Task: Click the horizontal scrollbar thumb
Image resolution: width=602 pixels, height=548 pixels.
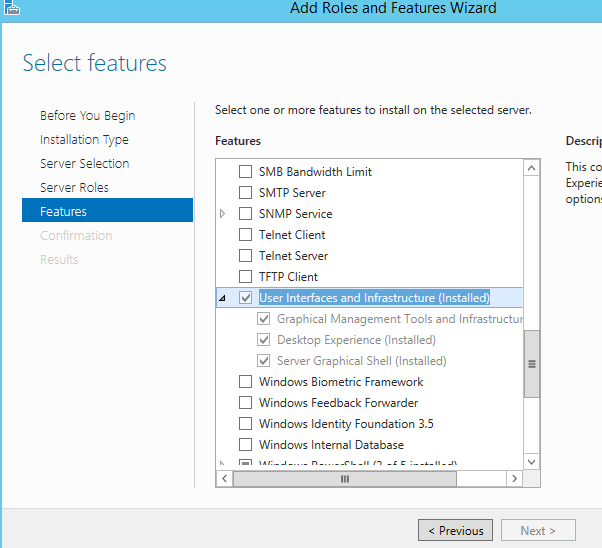Action: 345,479
